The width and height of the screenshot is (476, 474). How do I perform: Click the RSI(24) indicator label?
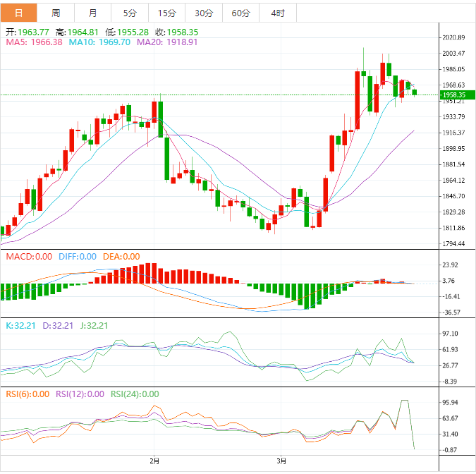point(135,394)
